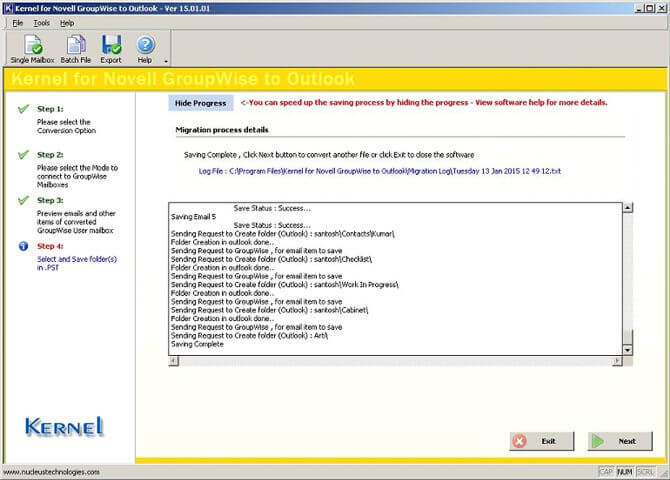The height and width of the screenshot is (480, 670).
Task: Maximize the Kernel application window
Action: coord(649,8)
